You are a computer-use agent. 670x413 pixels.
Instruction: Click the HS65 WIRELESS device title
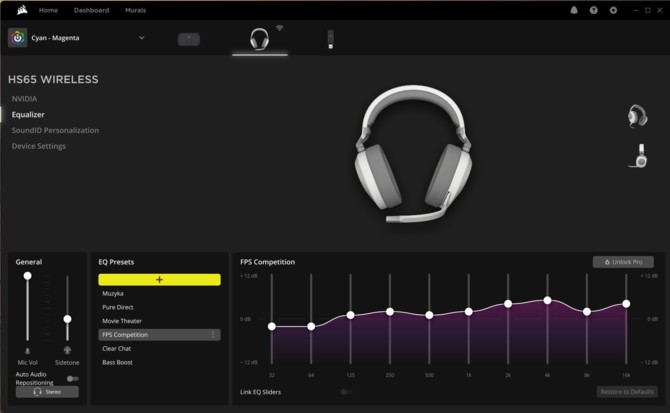53,79
